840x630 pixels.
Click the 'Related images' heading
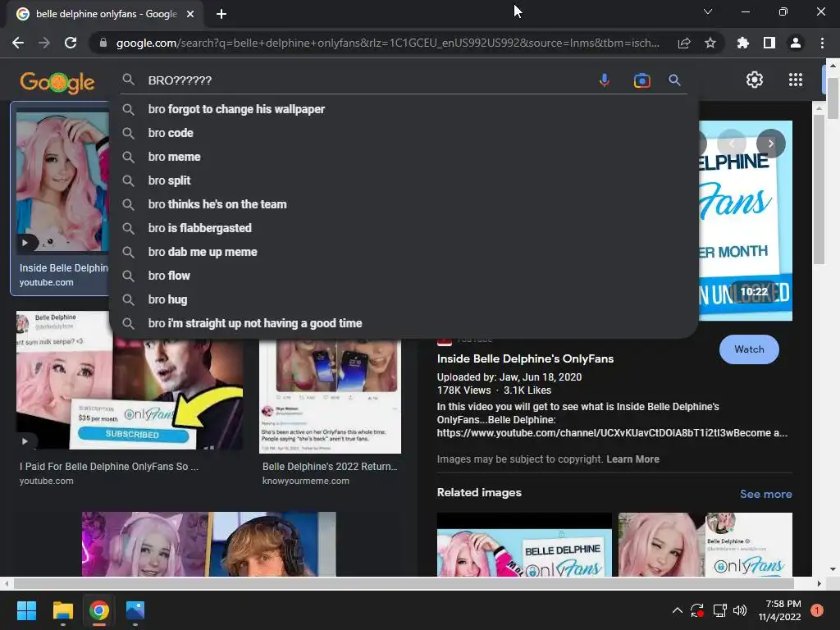(x=479, y=492)
